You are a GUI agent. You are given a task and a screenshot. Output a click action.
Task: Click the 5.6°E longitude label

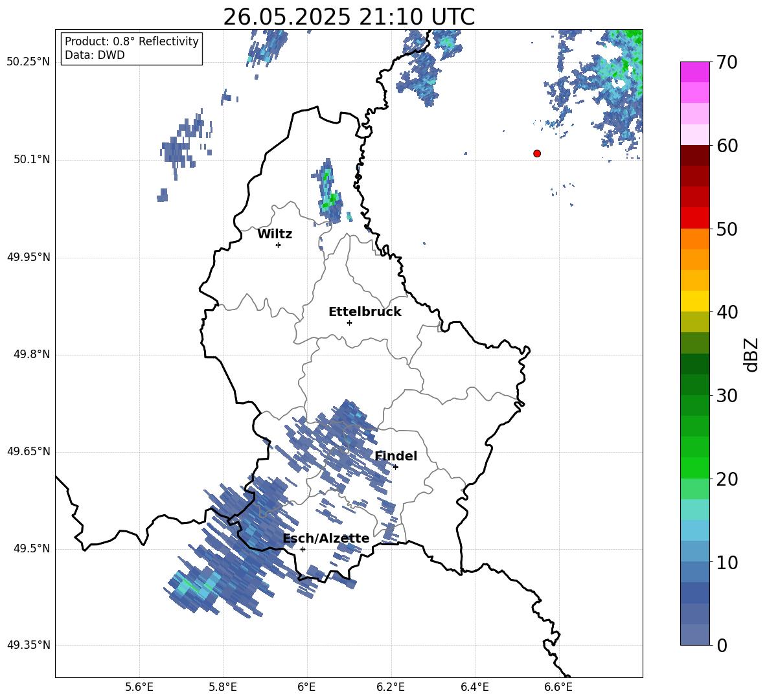tap(139, 688)
